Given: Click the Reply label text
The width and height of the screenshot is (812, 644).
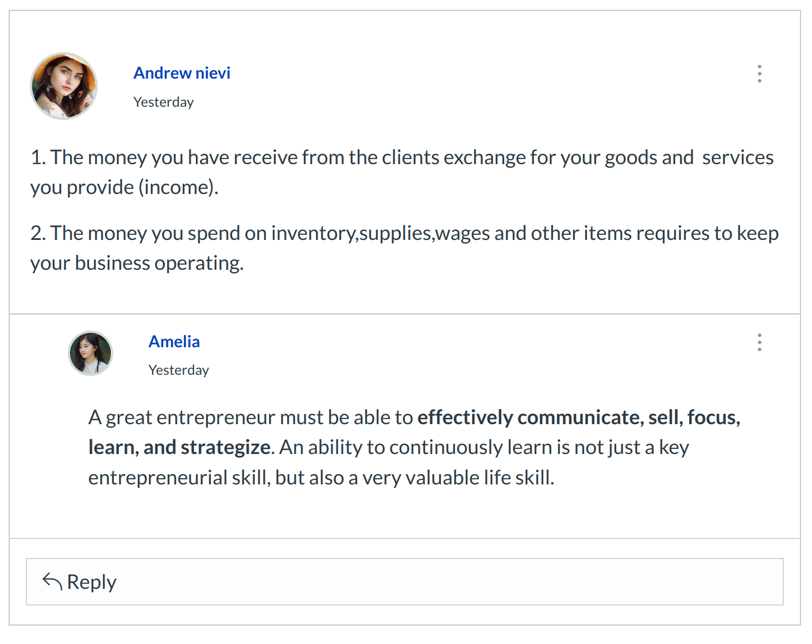Looking at the screenshot, I should pos(92,582).
